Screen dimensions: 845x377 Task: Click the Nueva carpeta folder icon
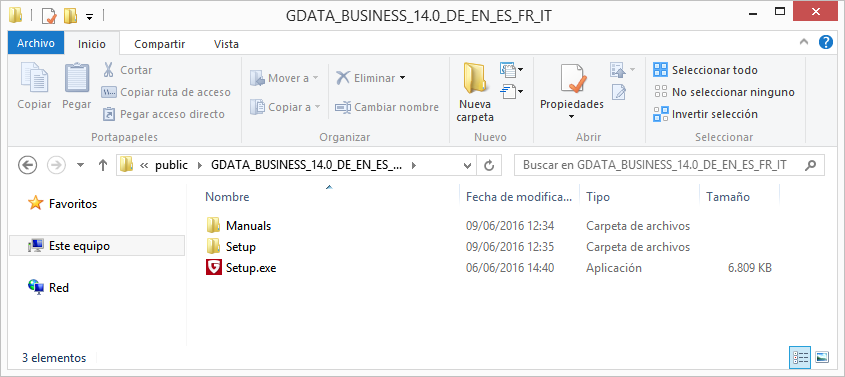click(x=475, y=79)
